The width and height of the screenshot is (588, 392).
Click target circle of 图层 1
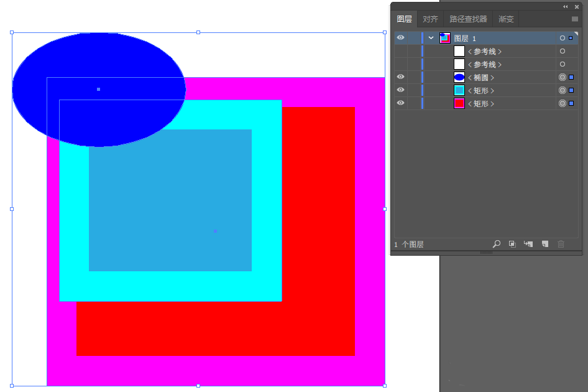pos(562,38)
